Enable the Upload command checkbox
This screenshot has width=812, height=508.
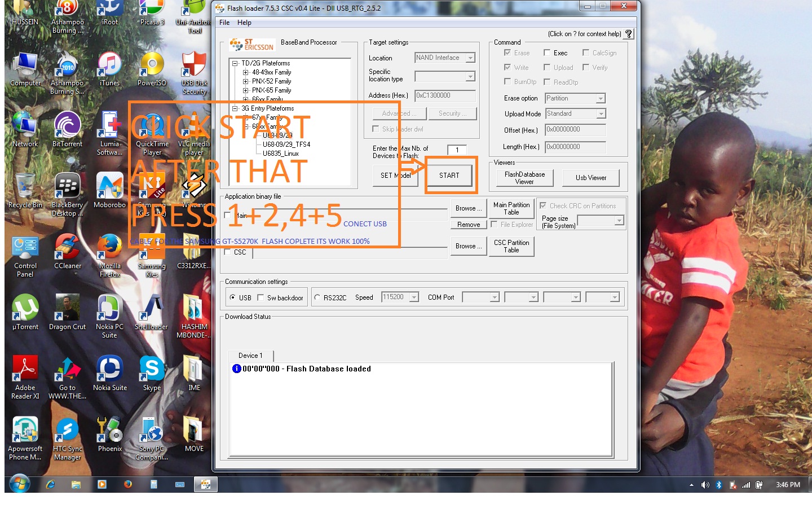(547, 67)
